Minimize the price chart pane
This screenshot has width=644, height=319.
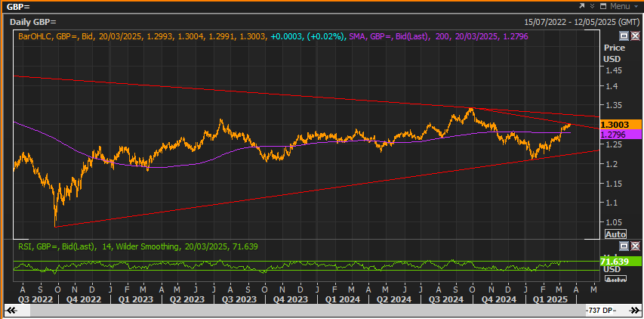[624, 36]
